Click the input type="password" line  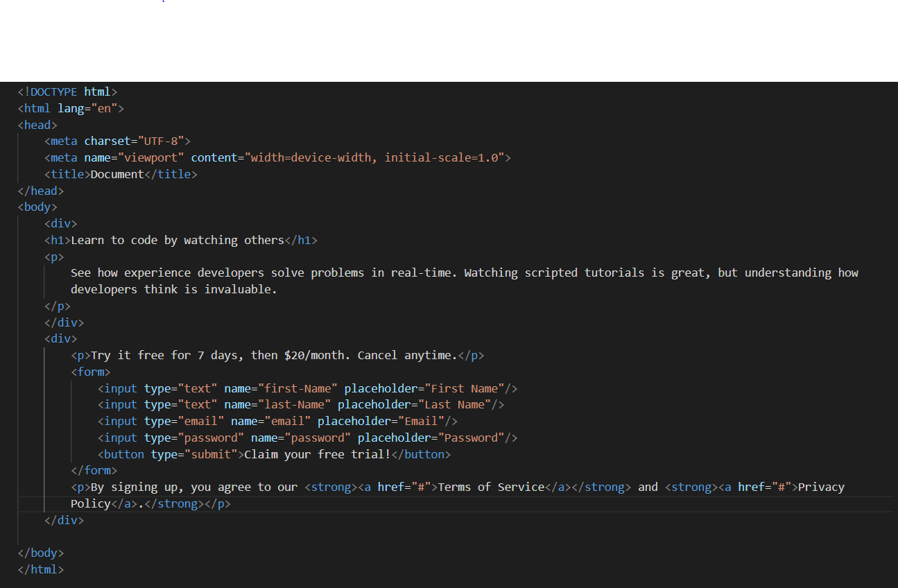pyautogui.click(x=307, y=438)
